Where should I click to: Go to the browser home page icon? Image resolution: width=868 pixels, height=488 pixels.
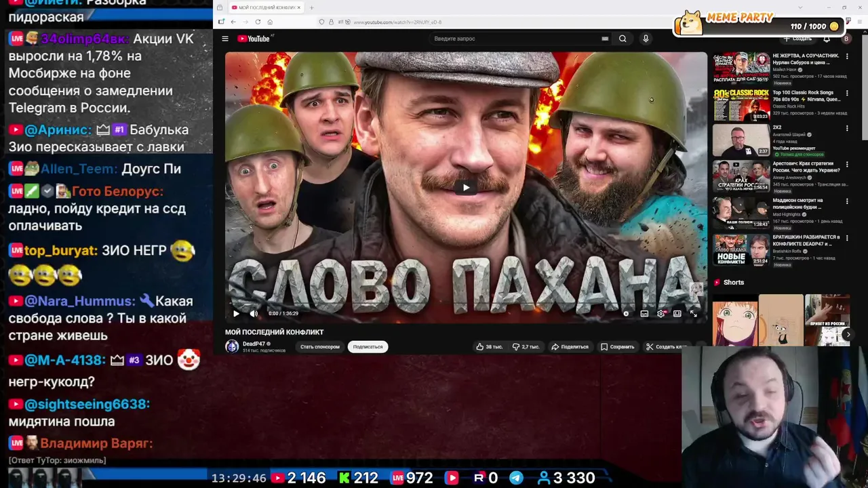[x=270, y=22]
